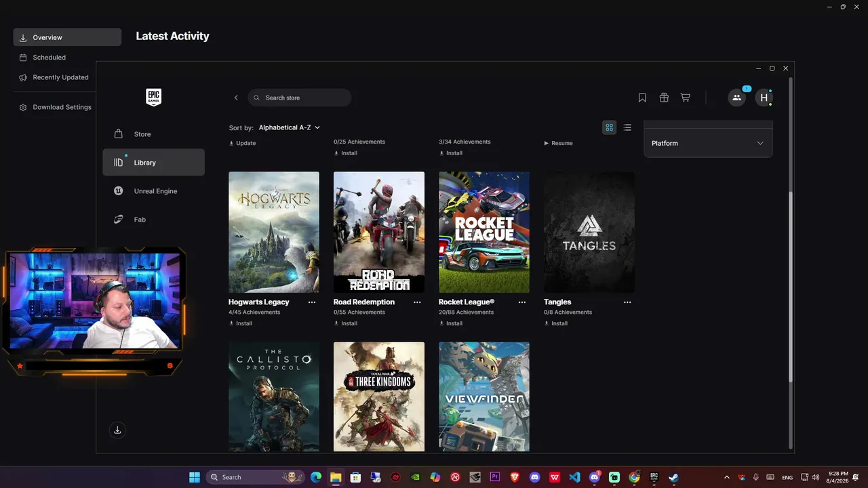Screen dimensions: 868x488
Task: Switch library to list view
Action: (x=627, y=127)
